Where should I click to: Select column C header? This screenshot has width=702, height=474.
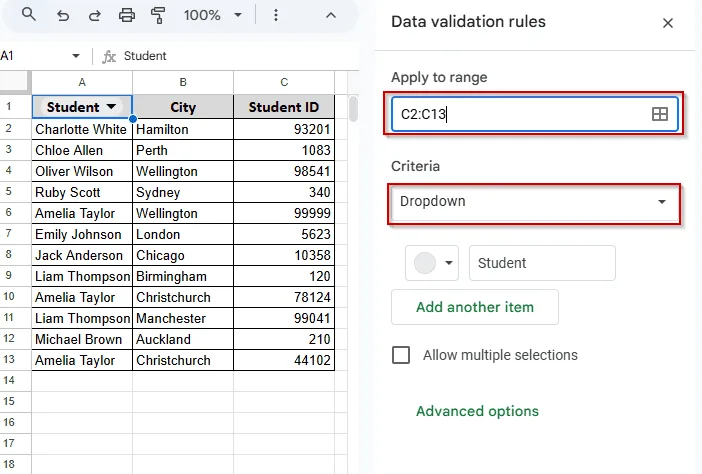pos(284,82)
